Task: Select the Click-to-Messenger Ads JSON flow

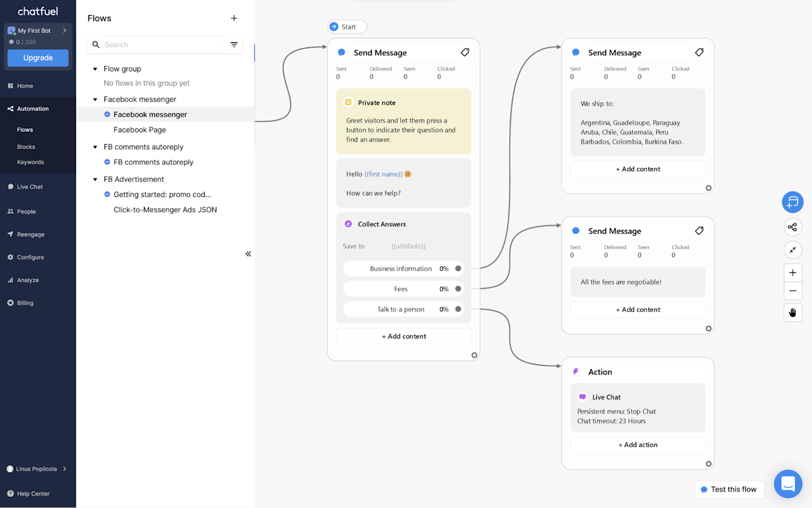Action: pos(165,210)
